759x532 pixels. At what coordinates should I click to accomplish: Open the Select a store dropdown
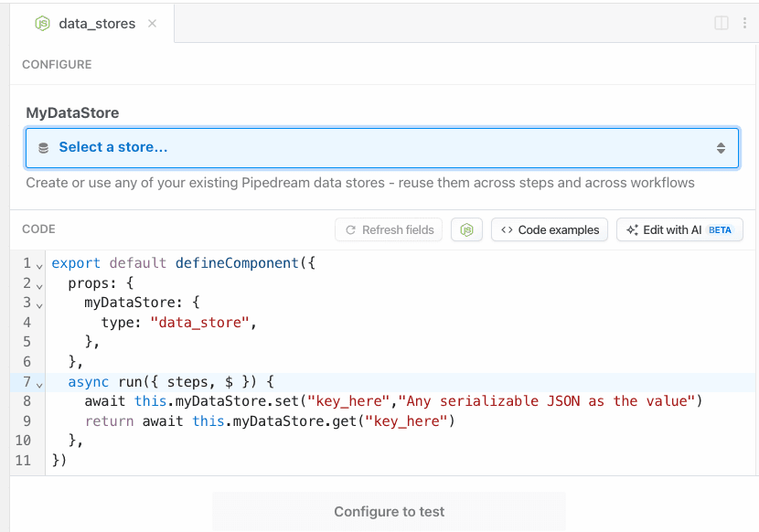pyautogui.click(x=382, y=148)
